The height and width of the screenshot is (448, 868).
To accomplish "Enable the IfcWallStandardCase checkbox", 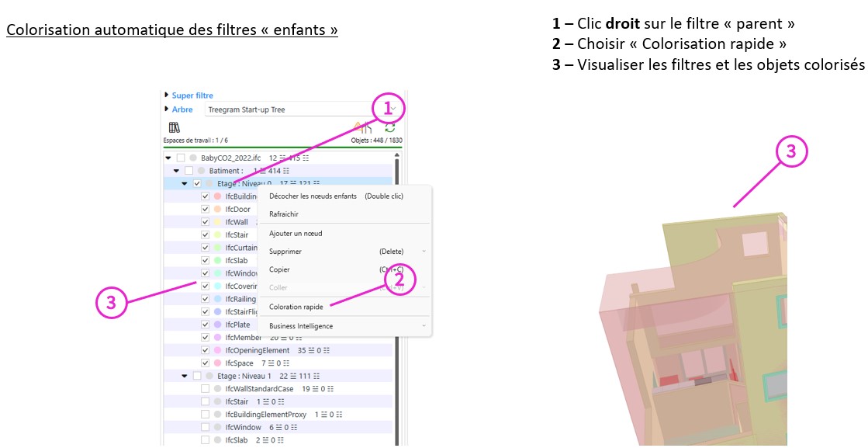I will 206,389.
